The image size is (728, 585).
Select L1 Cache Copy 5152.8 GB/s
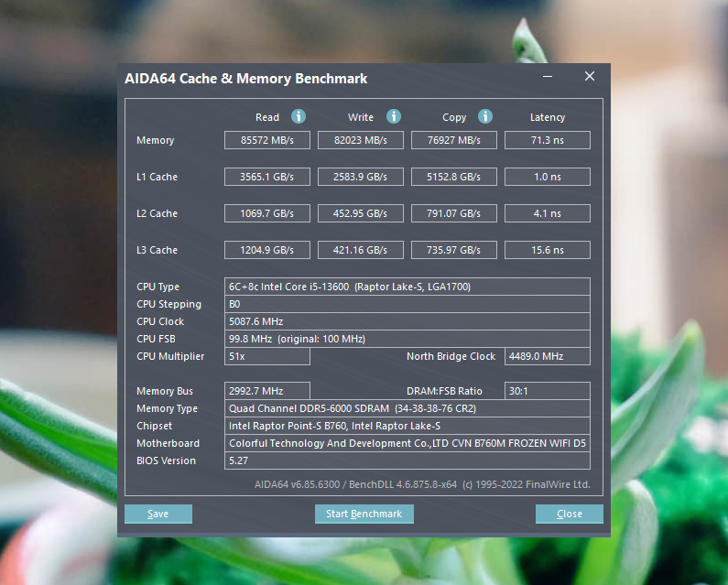pyautogui.click(x=453, y=177)
